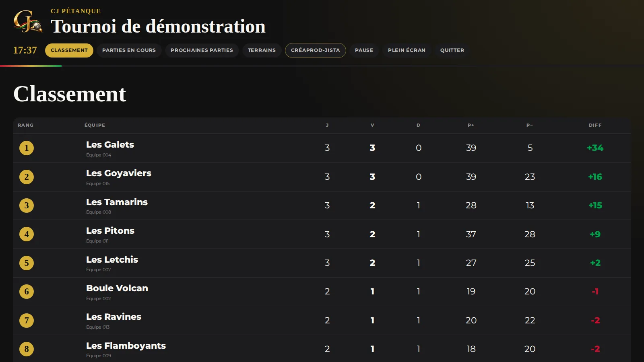The width and height of the screenshot is (644, 362).
Task: Click the Tournoi de démonstration title
Action: [158, 27]
